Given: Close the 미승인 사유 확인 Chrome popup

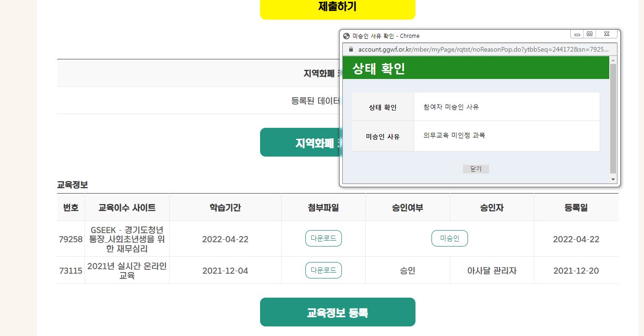Looking at the screenshot, I should coord(607,34).
